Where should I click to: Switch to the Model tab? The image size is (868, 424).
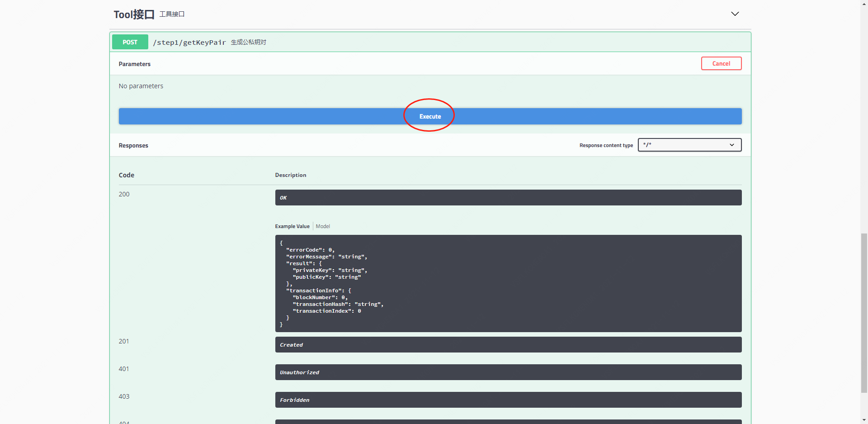323,226
